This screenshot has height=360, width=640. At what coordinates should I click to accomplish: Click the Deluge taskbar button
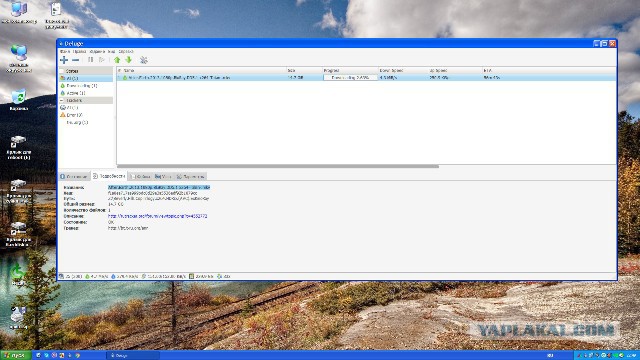click(x=133, y=355)
